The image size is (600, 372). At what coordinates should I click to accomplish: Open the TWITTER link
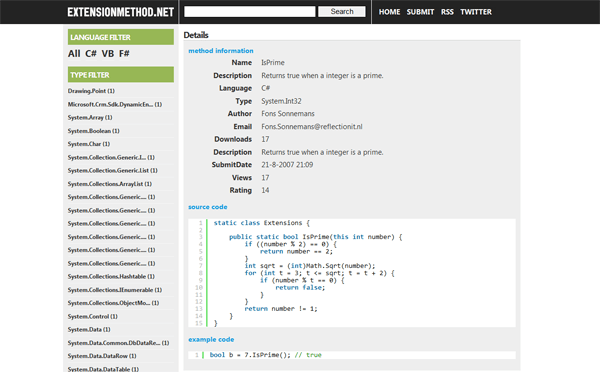476,12
